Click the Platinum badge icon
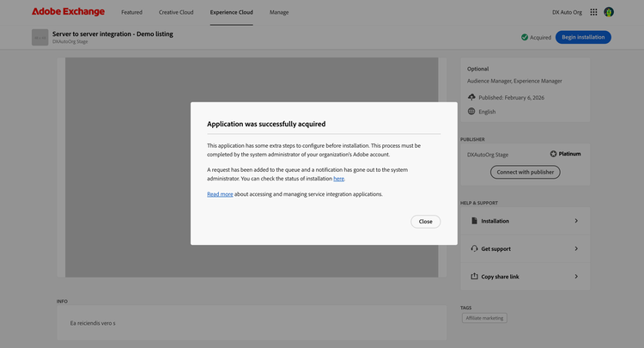644x348 pixels. coord(553,154)
